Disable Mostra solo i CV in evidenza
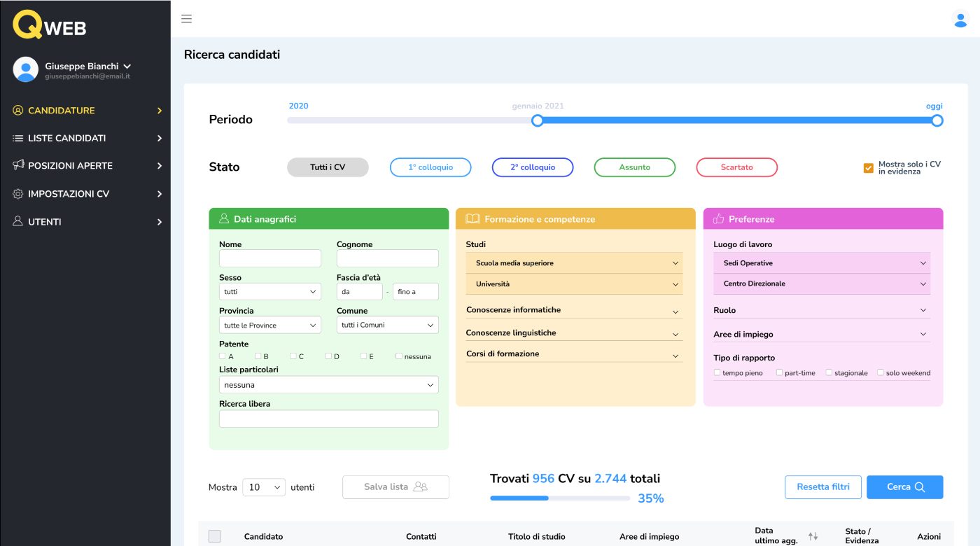The image size is (980, 546). pyautogui.click(x=868, y=168)
